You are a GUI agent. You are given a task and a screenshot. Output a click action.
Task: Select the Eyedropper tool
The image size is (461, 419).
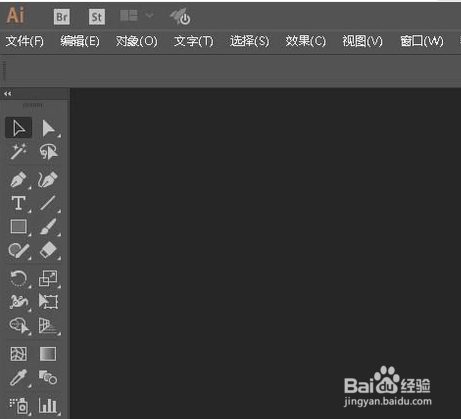click(x=19, y=378)
